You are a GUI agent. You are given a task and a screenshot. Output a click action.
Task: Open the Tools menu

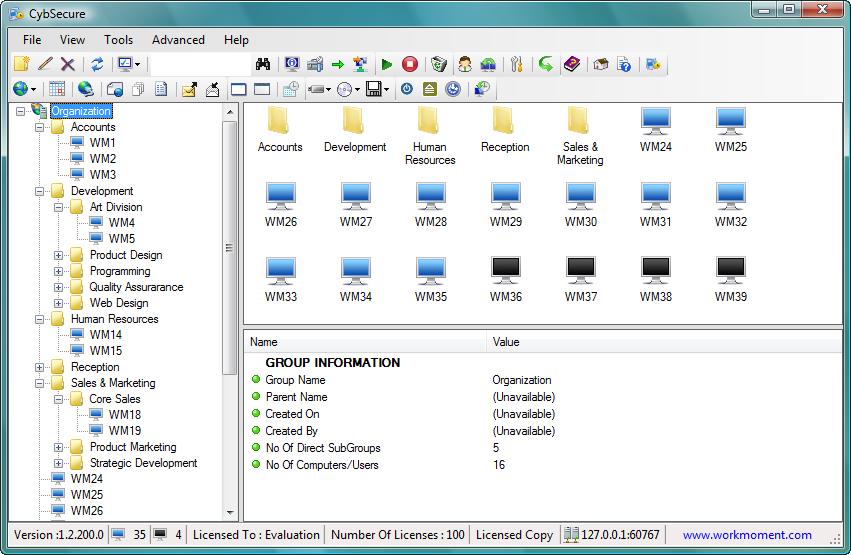click(x=118, y=40)
